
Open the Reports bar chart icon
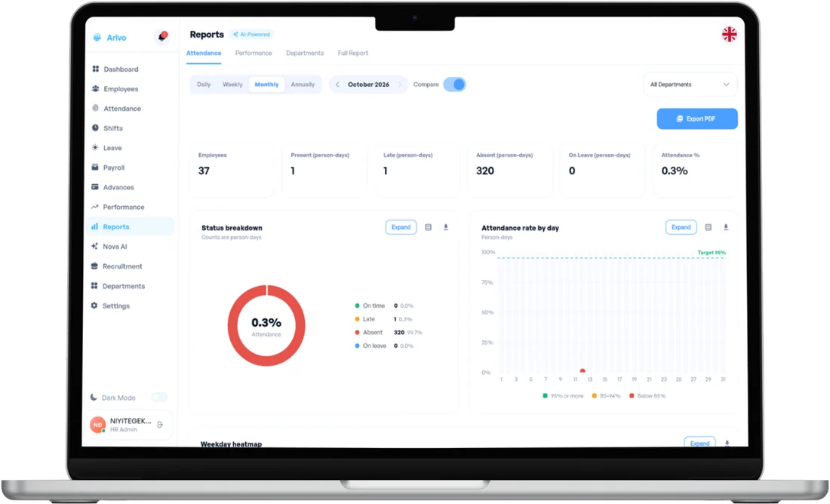tap(95, 226)
